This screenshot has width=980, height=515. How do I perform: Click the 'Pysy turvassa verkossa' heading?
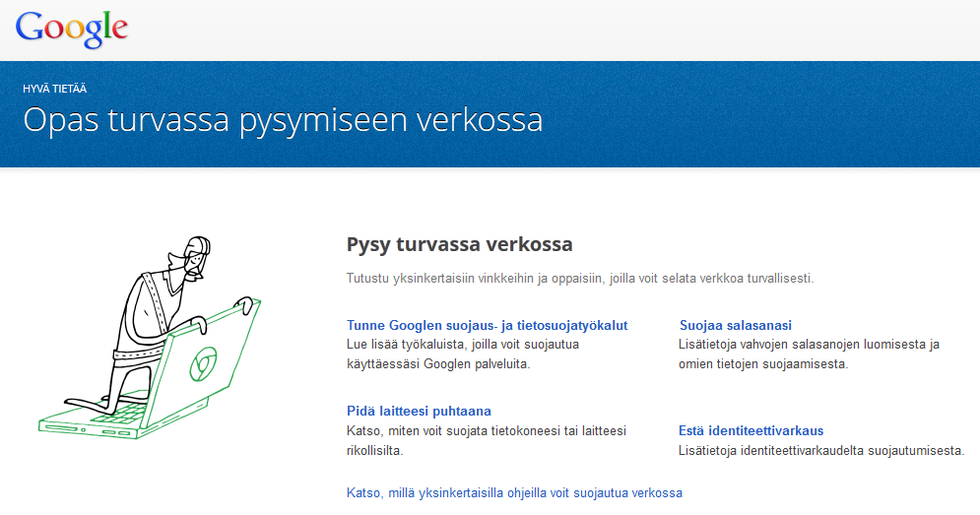tap(459, 244)
